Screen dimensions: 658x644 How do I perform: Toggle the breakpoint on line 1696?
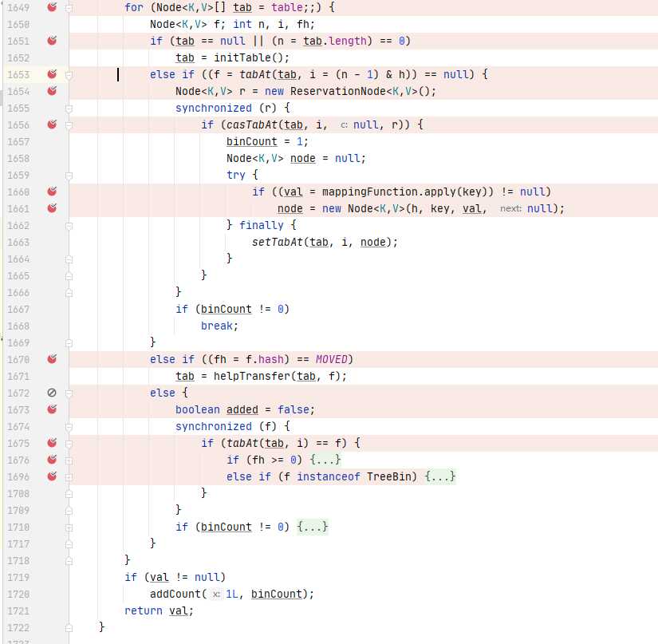(52, 476)
